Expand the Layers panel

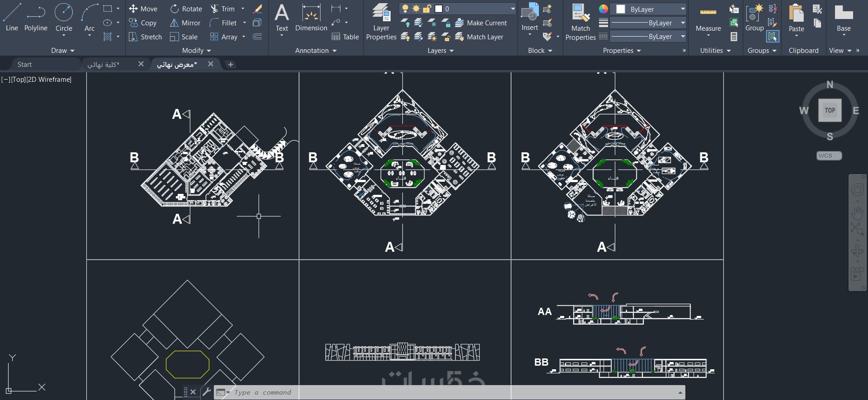(x=440, y=51)
